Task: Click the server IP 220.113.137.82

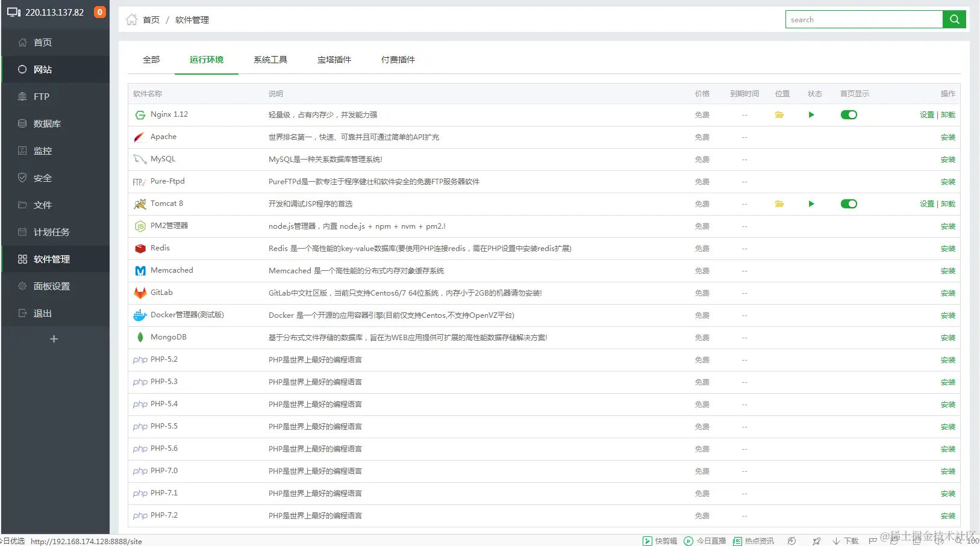Action: 54,12
